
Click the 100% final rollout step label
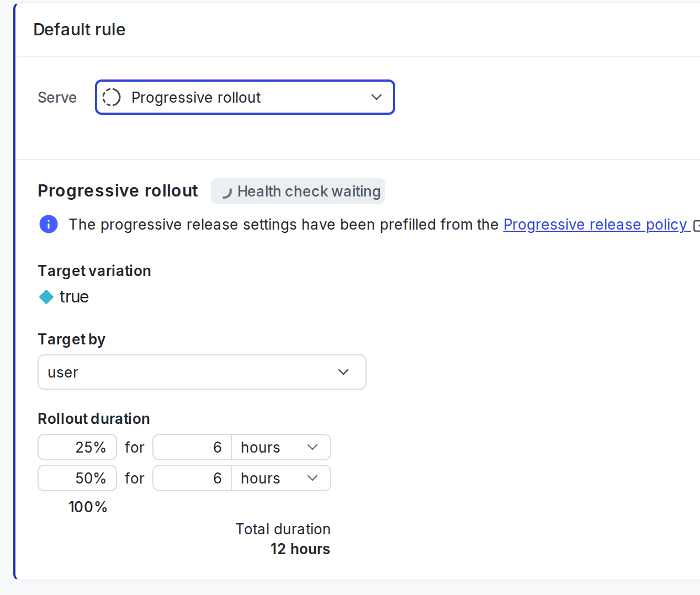[x=88, y=507]
